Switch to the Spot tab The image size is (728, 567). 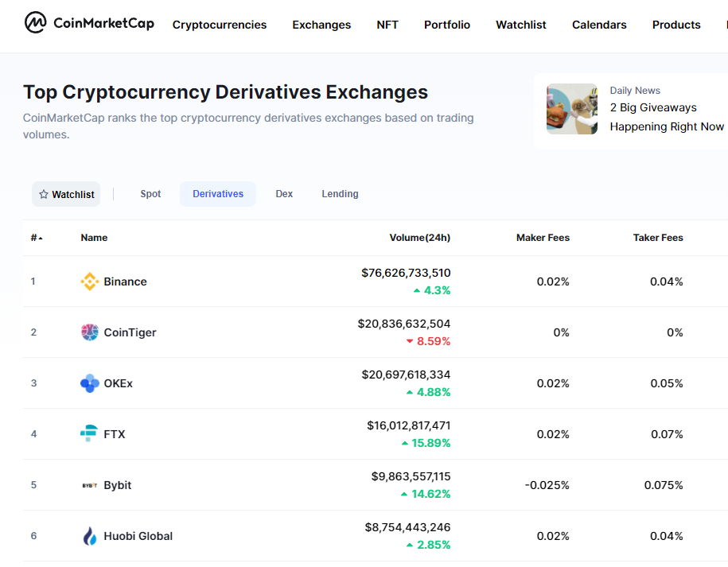pyautogui.click(x=150, y=194)
